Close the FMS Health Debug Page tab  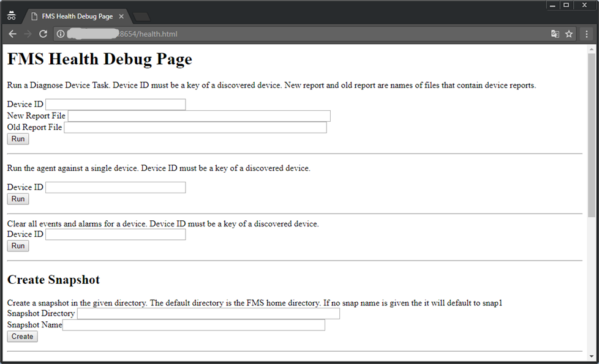[x=121, y=17]
